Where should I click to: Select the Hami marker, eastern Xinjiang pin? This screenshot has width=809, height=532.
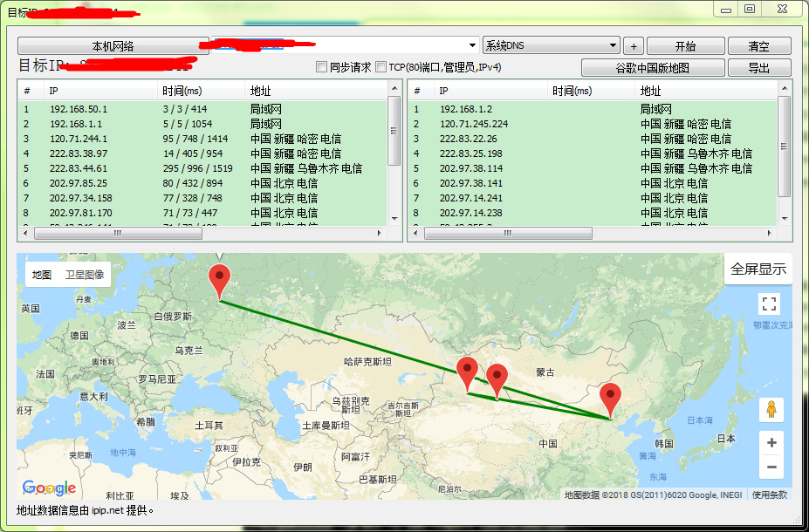click(x=497, y=381)
